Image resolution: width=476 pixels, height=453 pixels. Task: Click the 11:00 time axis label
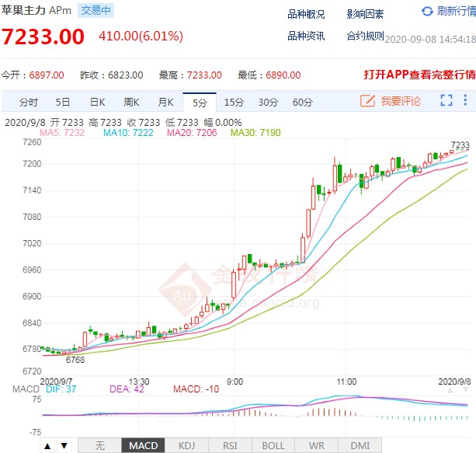pyautogui.click(x=346, y=382)
